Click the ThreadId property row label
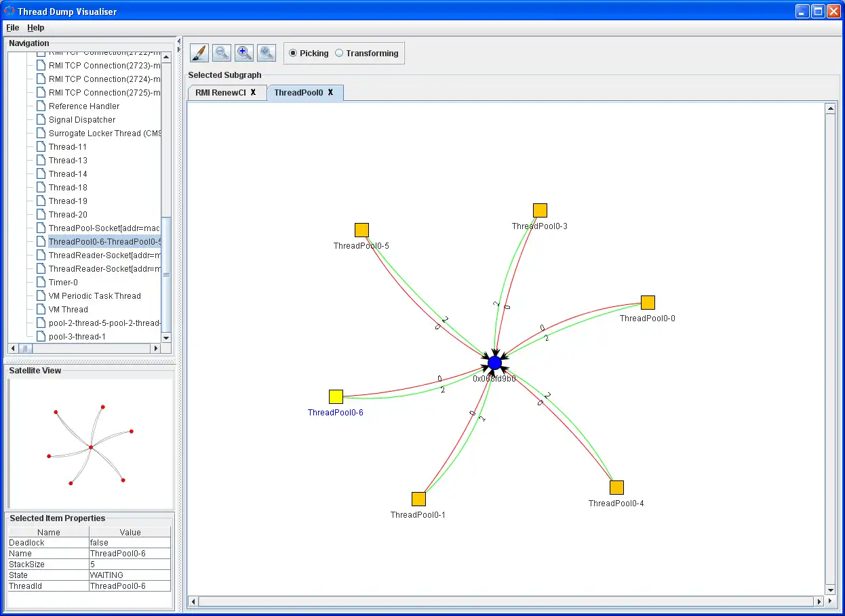The height and width of the screenshot is (616, 845). [49, 586]
